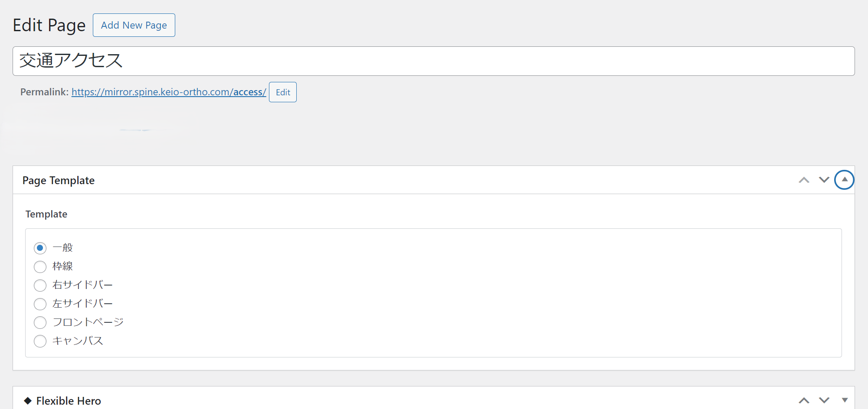Image resolution: width=868 pixels, height=409 pixels.
Task: Select the キャンバス template
Action: tap(40, 341)
